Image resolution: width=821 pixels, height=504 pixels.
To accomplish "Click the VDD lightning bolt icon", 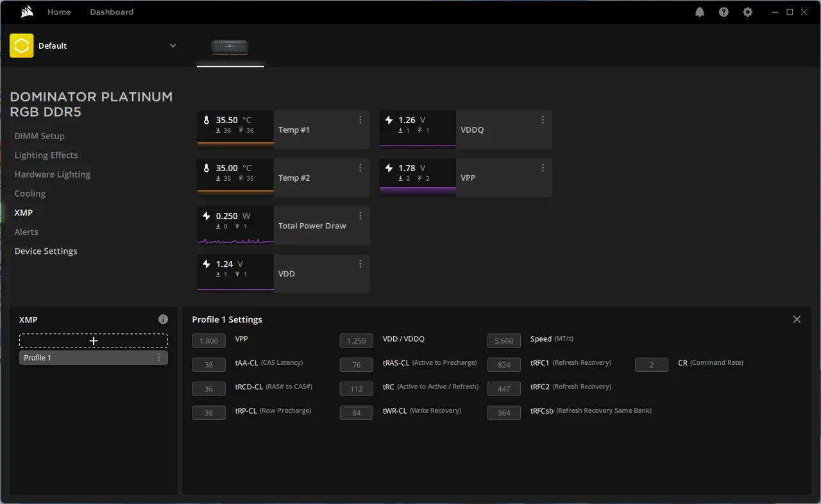I will pos(207,264).
